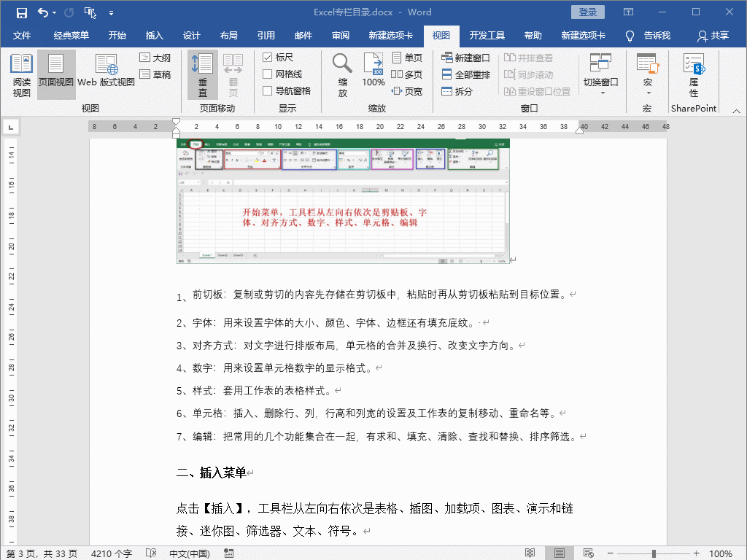
Task: Click the Save icon in title bar
Action: (x=21, y=13)
